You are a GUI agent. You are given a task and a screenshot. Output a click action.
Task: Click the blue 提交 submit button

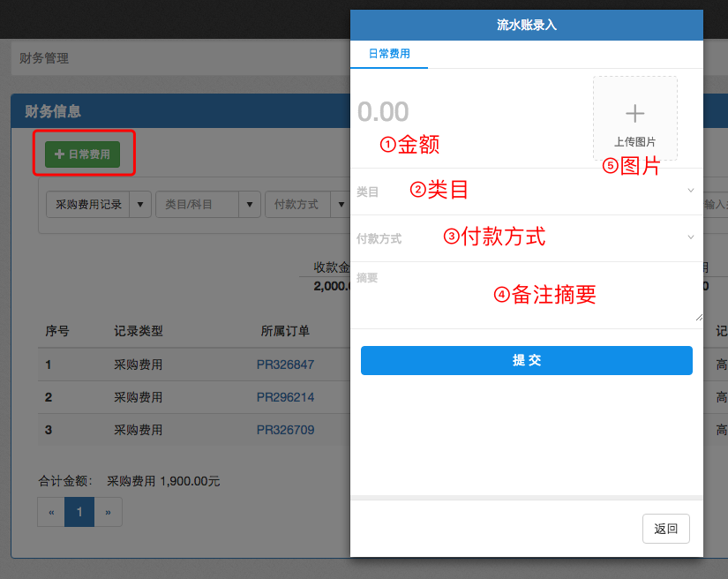point(526,360)
